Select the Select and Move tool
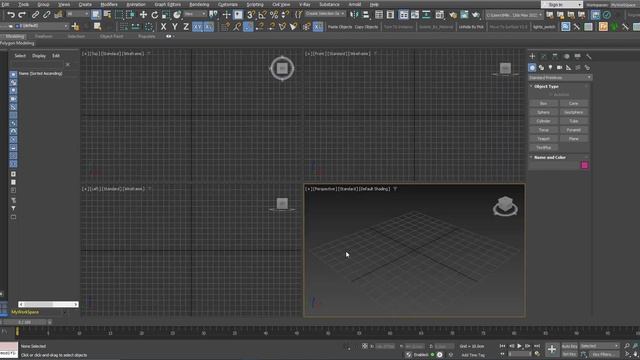Image resolution: width=640 pixels, height=360 pixels. (143, 15)
